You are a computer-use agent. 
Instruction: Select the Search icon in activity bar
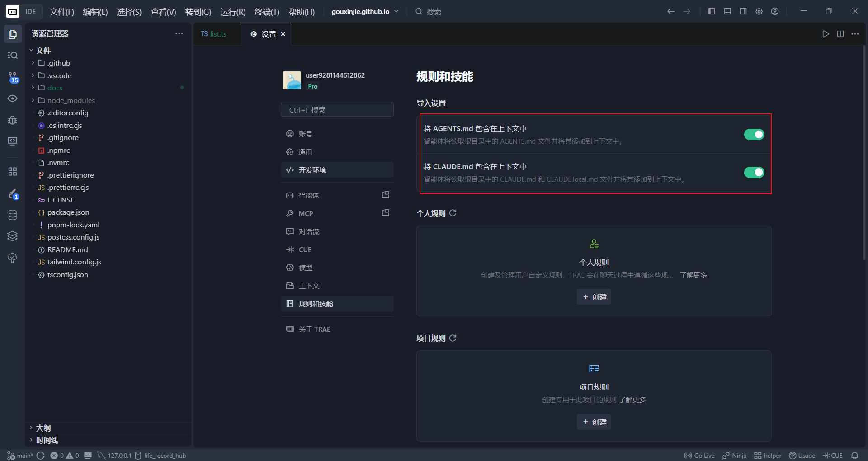click(12, 55)
